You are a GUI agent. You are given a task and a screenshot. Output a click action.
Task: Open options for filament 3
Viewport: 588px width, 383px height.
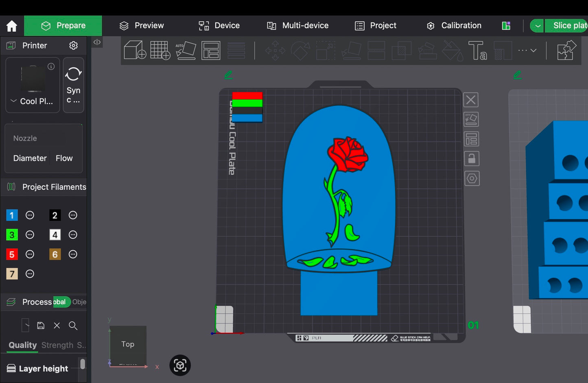pos(30,235)
